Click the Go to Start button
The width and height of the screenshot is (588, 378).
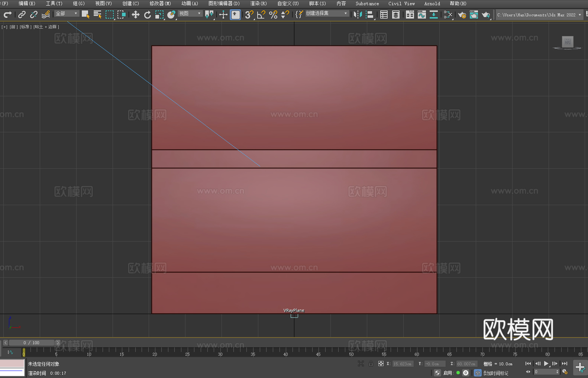coord(528,364)
